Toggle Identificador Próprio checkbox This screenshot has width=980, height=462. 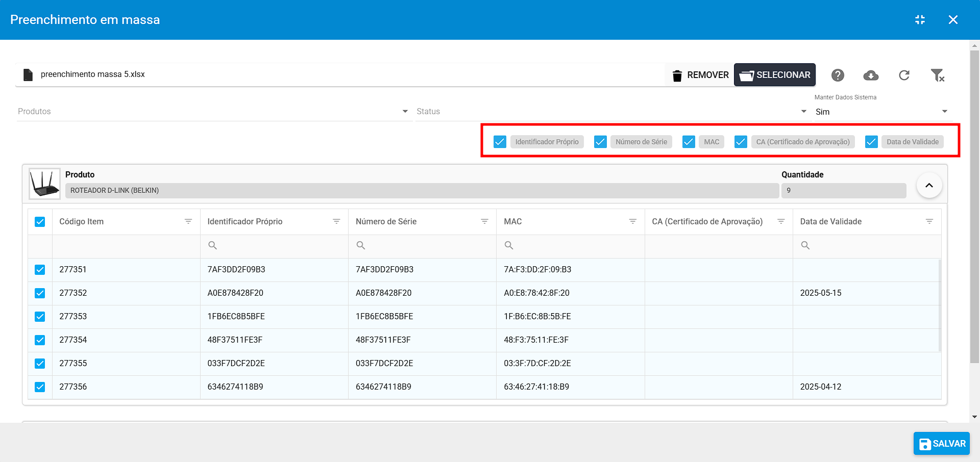click(x=500, y=142)
